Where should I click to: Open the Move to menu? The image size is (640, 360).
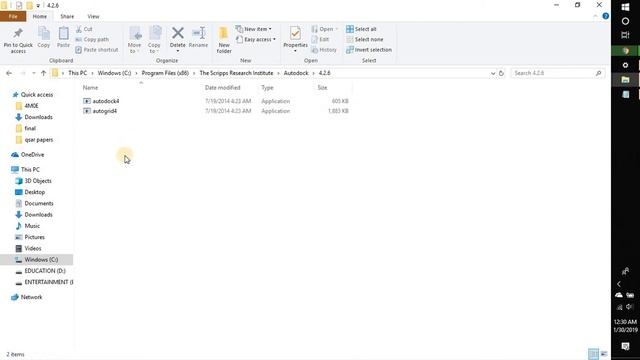tap(134, 40)
